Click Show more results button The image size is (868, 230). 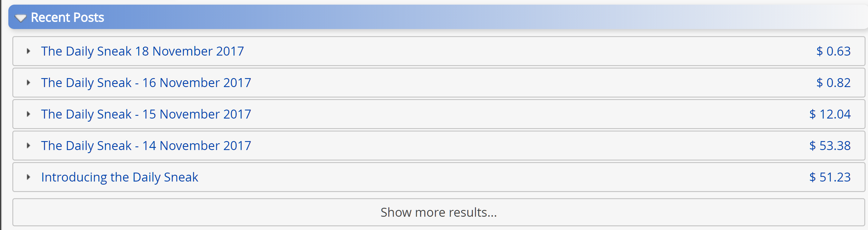(x=438, y=212)
